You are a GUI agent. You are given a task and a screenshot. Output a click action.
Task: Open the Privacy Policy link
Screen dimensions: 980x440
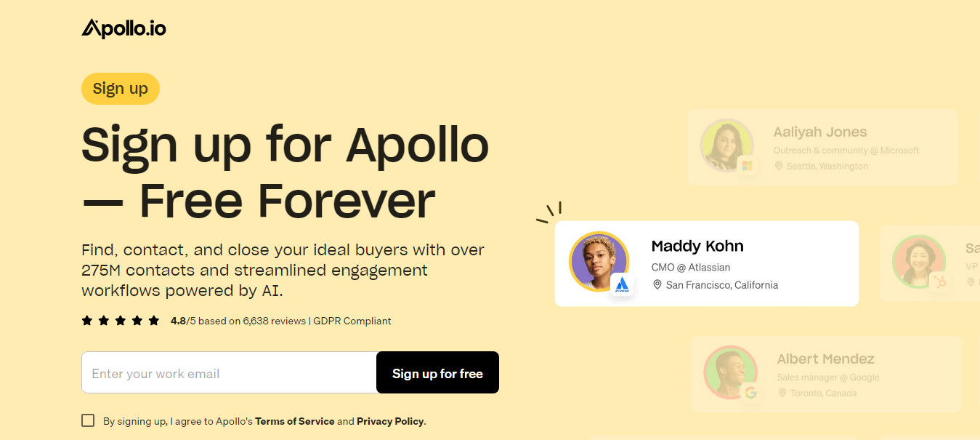[x=390, y=420]
